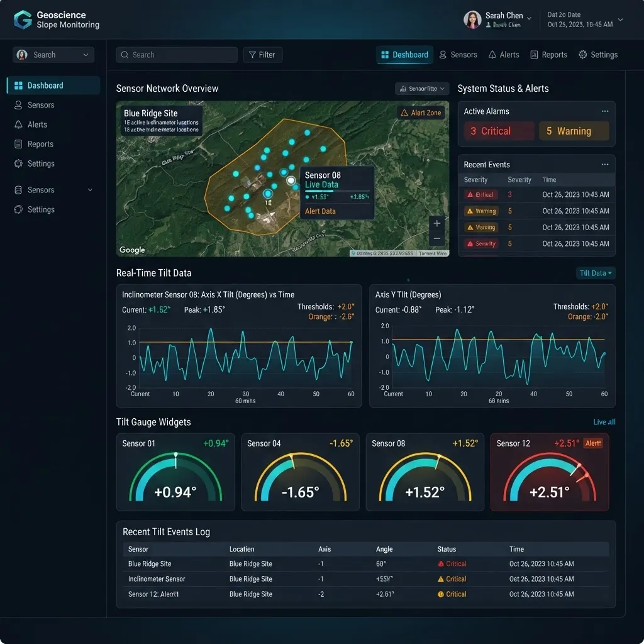The height and width of the screenshot is (644, 644).
Task: Expand the Sarah Chen user dropdown chevron
Action: 529,18
